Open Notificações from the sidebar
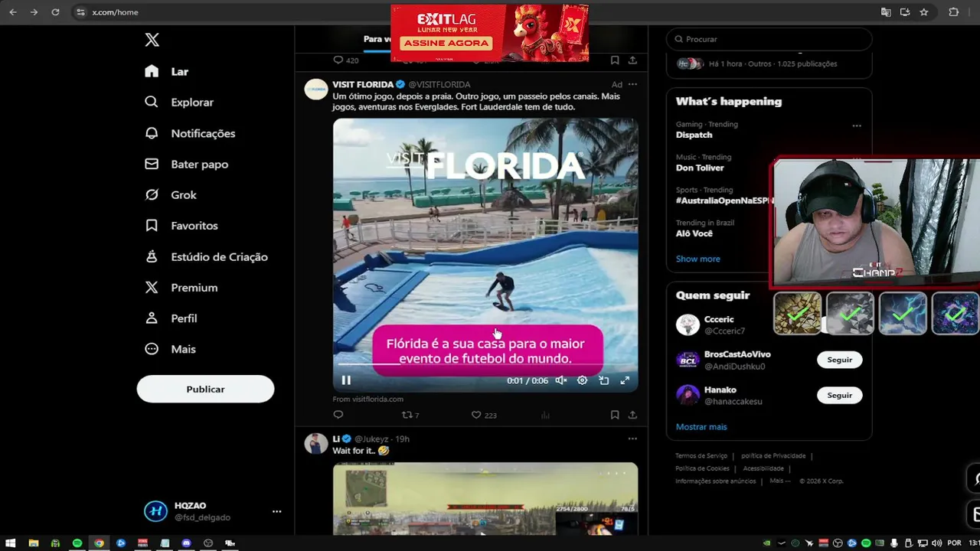The image size is (980, 551). 190,133
